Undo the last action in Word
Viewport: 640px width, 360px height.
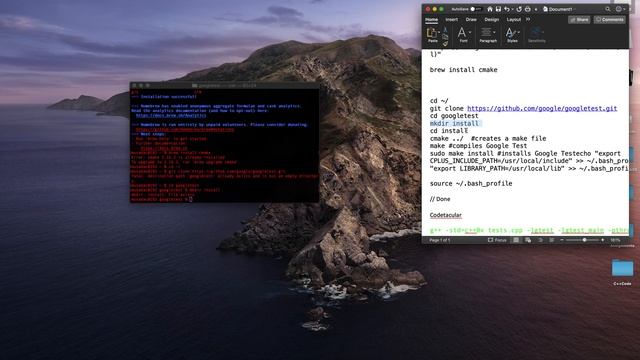pos(507,9)
